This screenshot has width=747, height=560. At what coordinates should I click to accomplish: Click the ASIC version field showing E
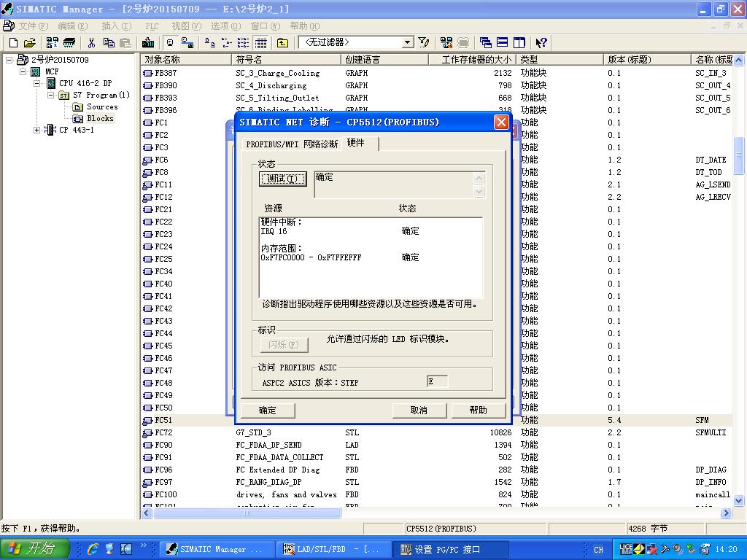coord(437,381)
